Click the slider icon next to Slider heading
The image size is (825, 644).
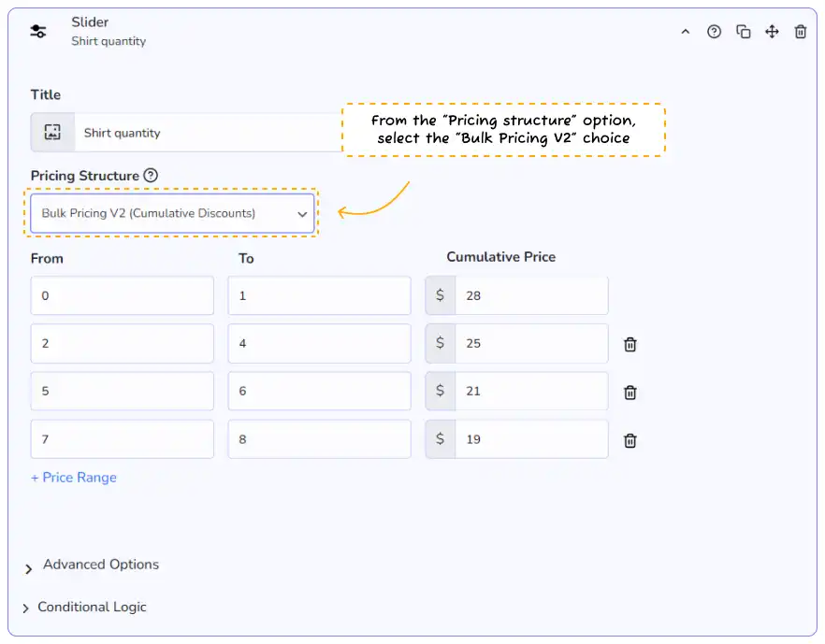point(38,31)
